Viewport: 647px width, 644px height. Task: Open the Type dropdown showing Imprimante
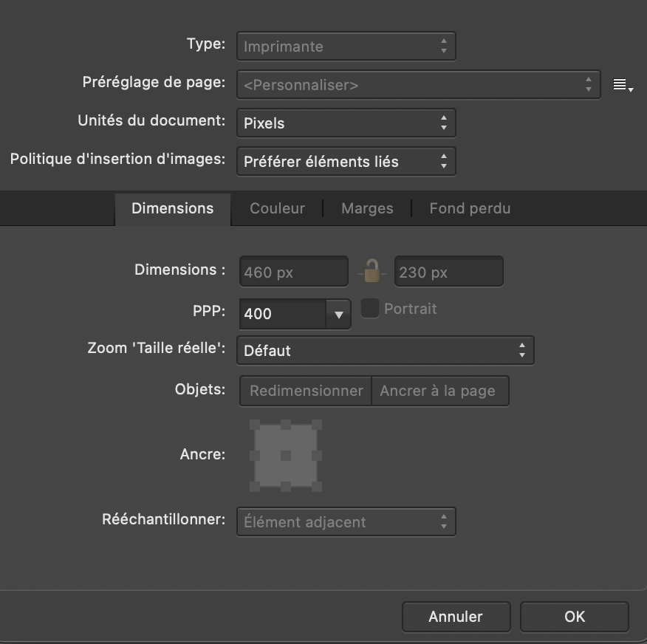click(x=346, y=47)
